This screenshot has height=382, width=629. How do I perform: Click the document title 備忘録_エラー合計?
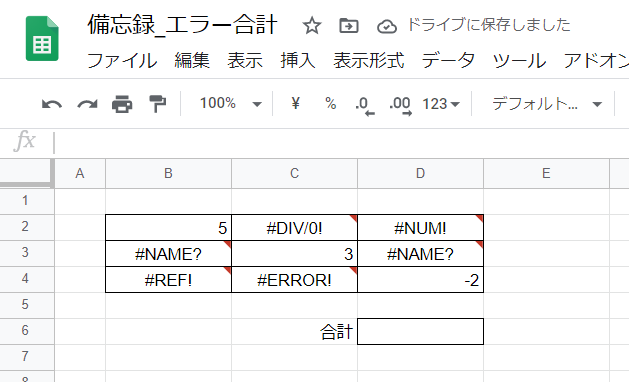pyautogui.click(x=182, y=25)
